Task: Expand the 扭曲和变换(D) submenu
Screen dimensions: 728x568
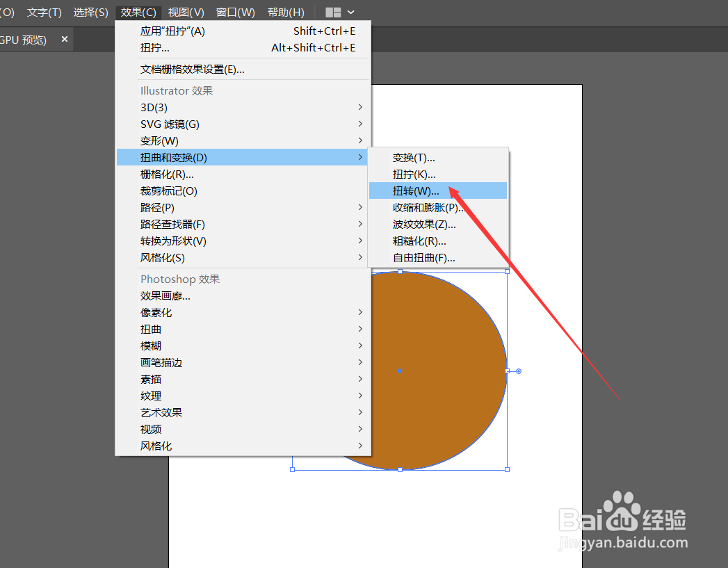Action: point(242,157)
